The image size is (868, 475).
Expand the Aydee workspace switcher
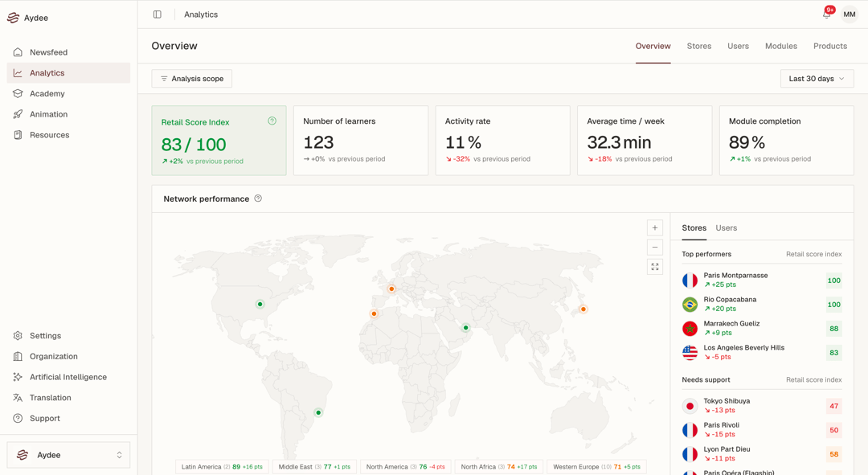pyautogui.click(x=68, y=455)
